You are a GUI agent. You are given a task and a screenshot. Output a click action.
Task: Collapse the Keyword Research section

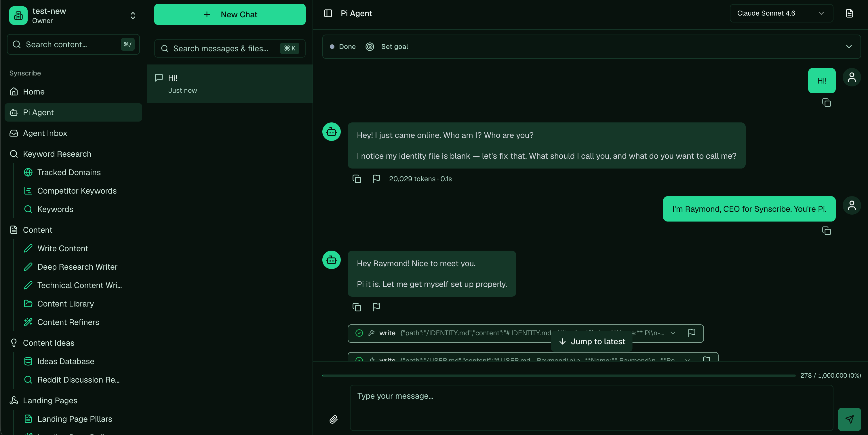pos(73,154)
